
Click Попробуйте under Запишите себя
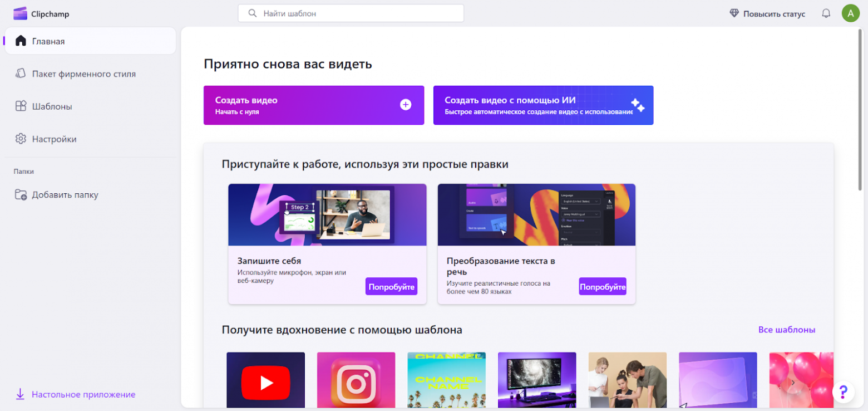[x=391, y=286]
